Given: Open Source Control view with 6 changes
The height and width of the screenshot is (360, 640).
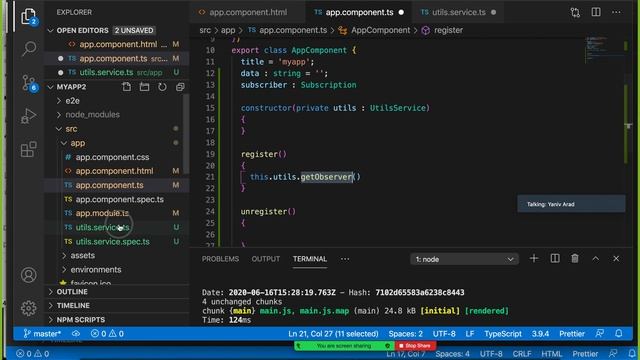Looking at the screenshot, I should 29,82.
